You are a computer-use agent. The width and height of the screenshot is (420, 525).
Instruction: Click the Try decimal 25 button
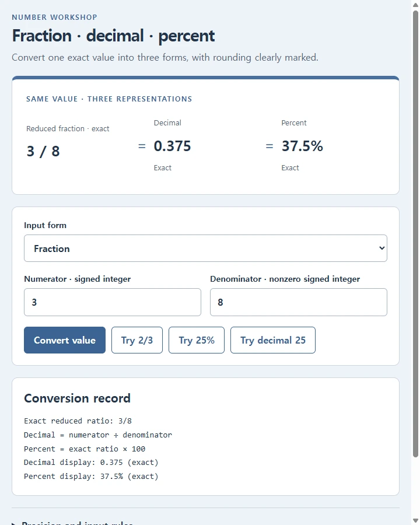[273, 340]
